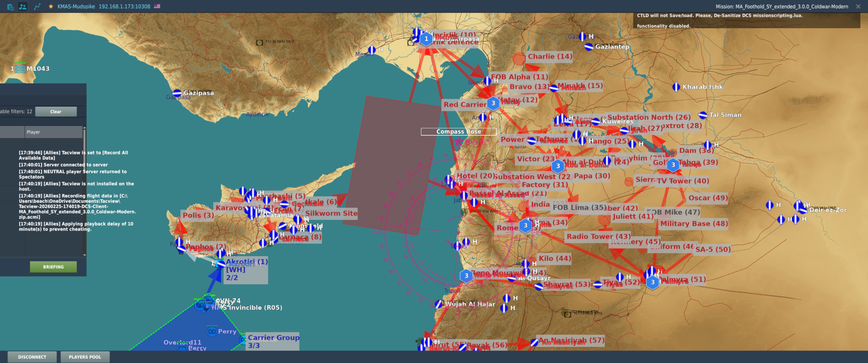Open the mission info clipboard icon

(10, 7)
